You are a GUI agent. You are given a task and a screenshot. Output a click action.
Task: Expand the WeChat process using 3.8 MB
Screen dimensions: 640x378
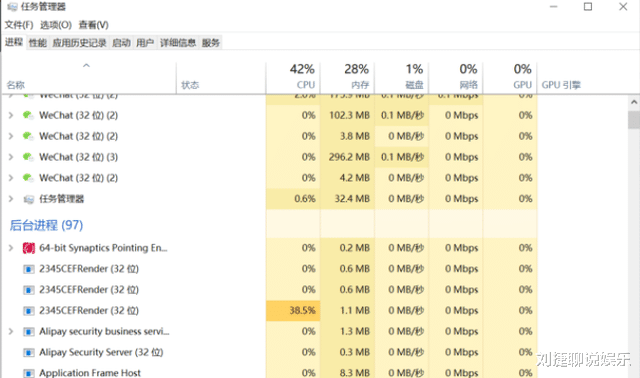tap(11, 136)
